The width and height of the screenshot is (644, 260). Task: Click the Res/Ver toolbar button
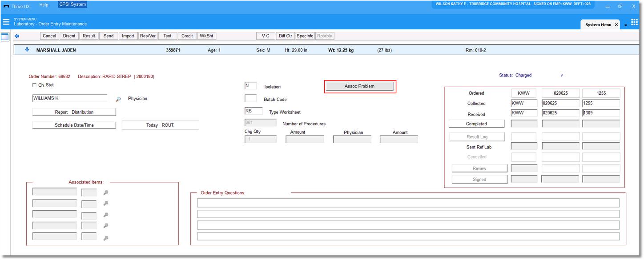tap(148, 36)
